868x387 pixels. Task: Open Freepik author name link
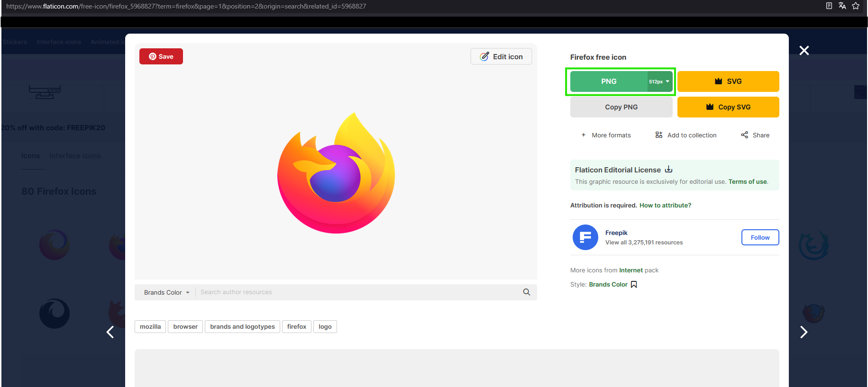616,233
